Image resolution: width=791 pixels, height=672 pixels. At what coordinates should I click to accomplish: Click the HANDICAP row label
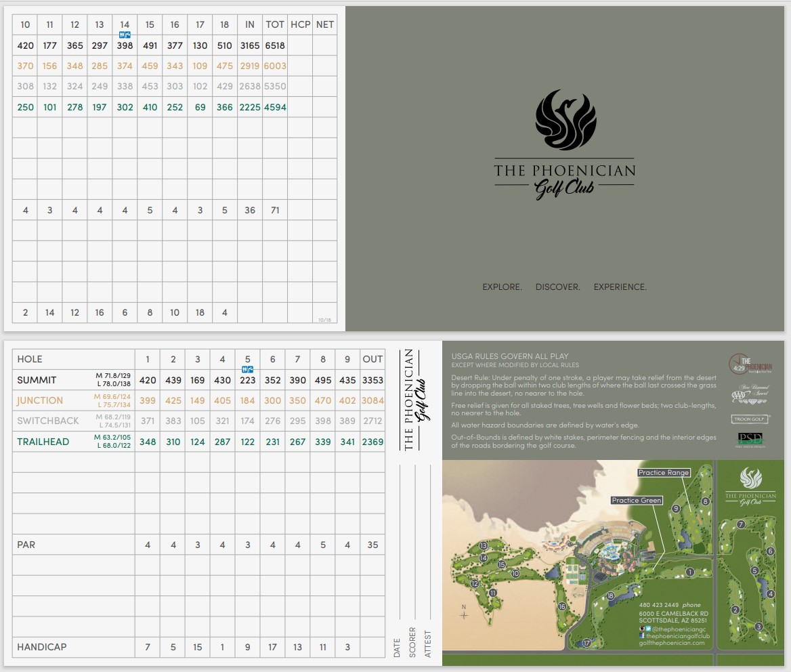[42, 647]
